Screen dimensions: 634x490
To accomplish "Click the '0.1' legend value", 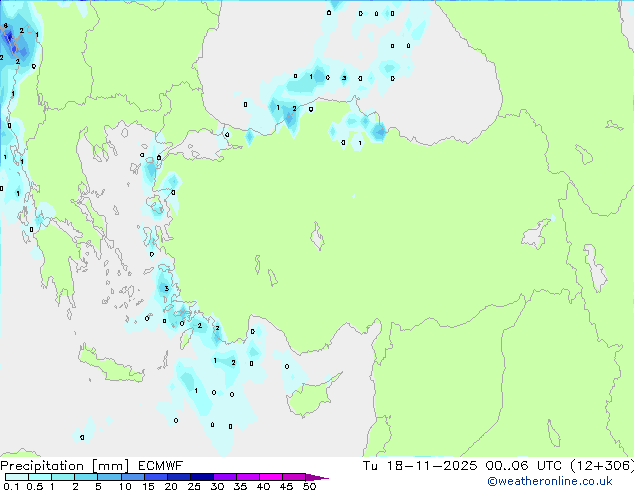I will pyautogui.click(x=11, y=486).
